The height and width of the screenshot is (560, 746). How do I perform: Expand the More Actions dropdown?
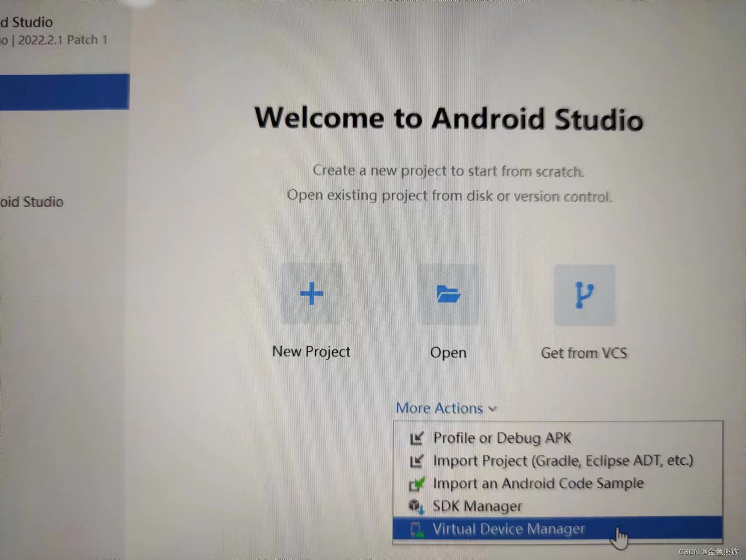click(446, 408)
